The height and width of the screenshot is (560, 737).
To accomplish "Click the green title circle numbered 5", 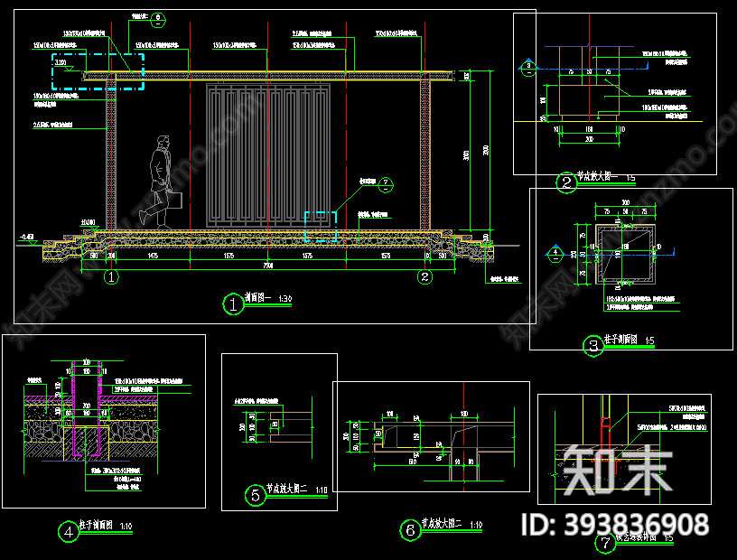I will pyautogui.click(x=256, y=494).
